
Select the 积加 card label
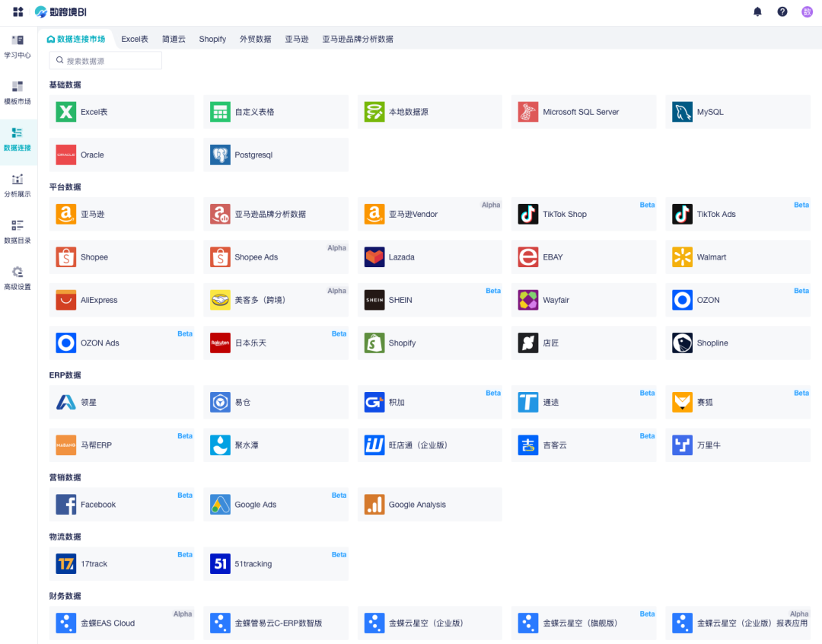click(397, 402)
